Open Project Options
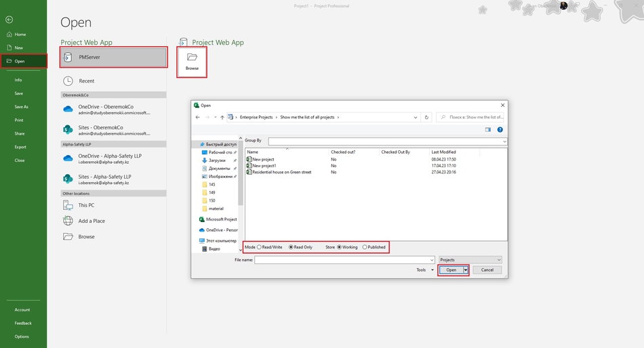 click(22, 336)
